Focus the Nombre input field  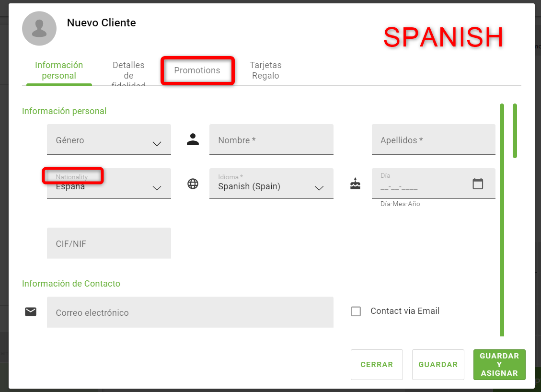point(271,140)
